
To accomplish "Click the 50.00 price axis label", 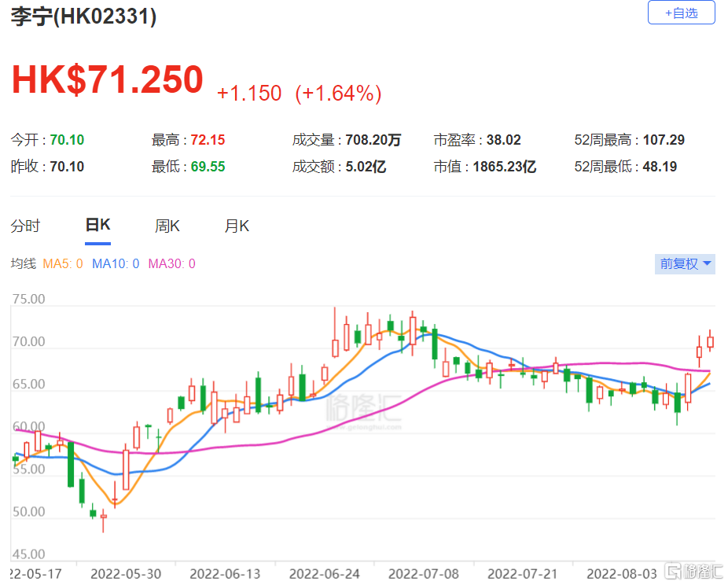I will [29, 512].
